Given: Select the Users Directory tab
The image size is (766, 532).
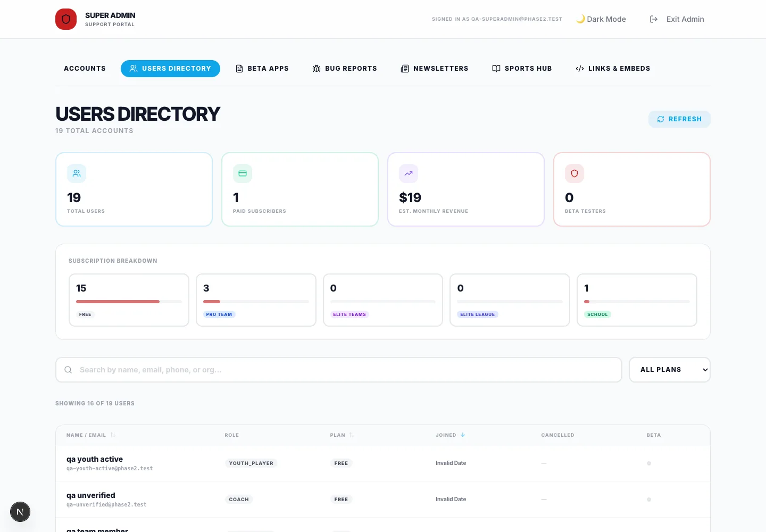Looking at the screenshot, I should pos(170,69).
